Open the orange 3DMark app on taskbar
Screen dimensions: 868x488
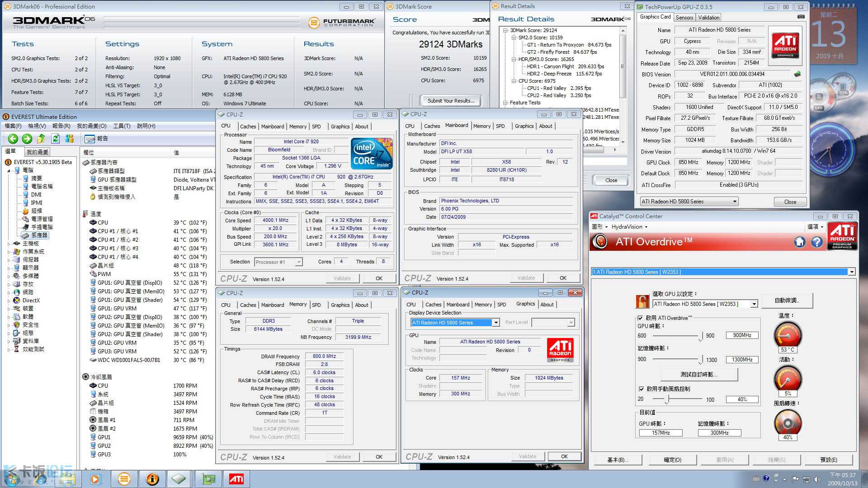tap(124, 479)
